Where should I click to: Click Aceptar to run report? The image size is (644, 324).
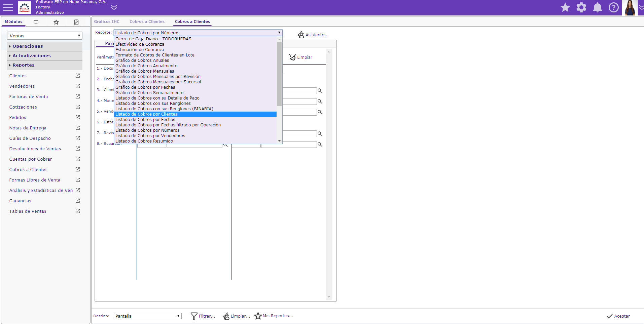coord(618,316)
